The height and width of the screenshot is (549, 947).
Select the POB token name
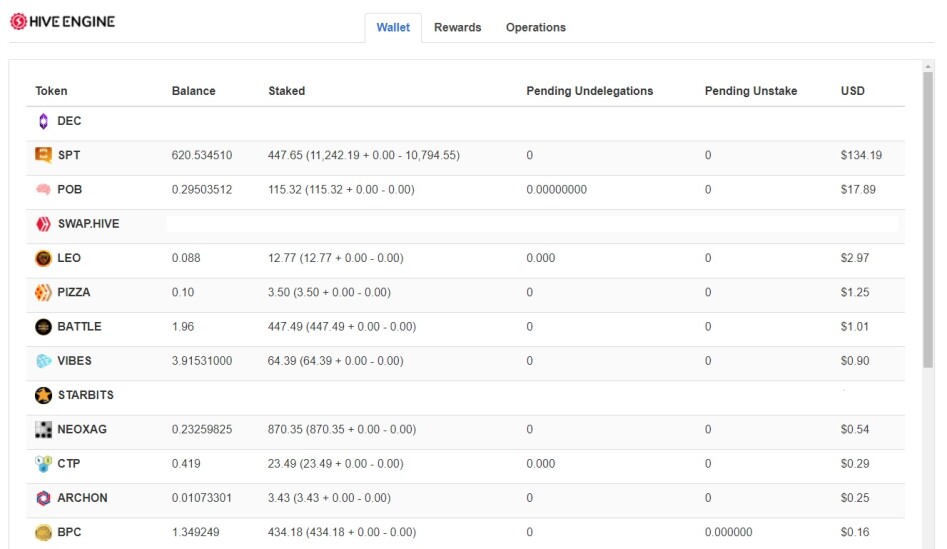[69, 190]
